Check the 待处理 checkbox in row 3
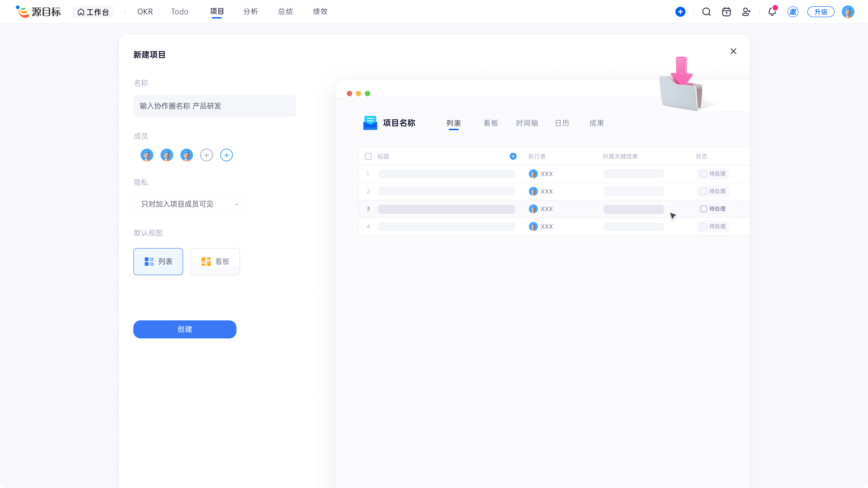The image size is (868, 488). (x=704, y=209)
